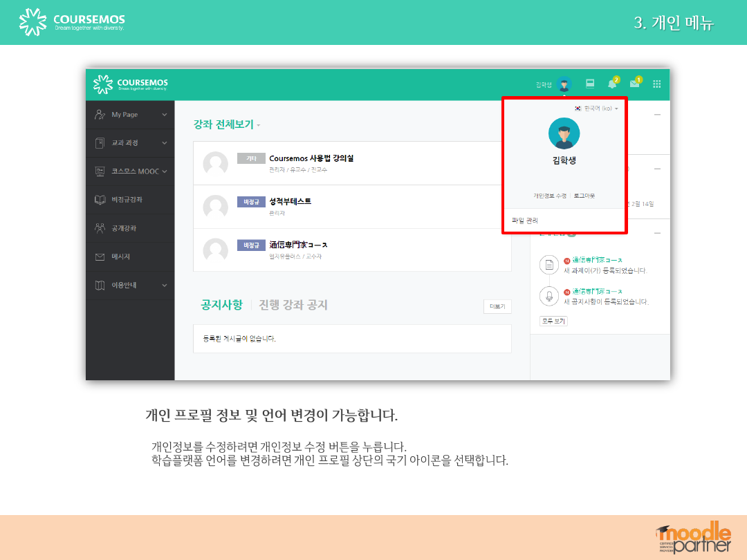
Task: Click the 비정규강좌 open book sidebar icon
Action: (100, 200)
